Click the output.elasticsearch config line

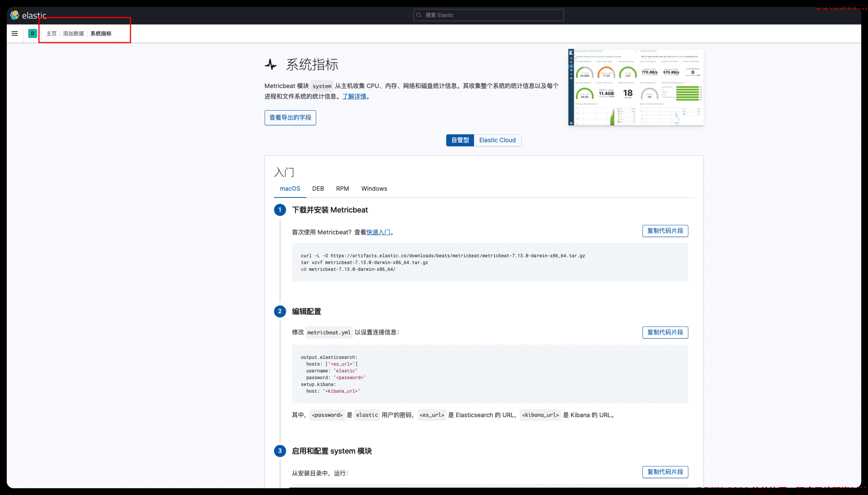click(x=329, y=357)
